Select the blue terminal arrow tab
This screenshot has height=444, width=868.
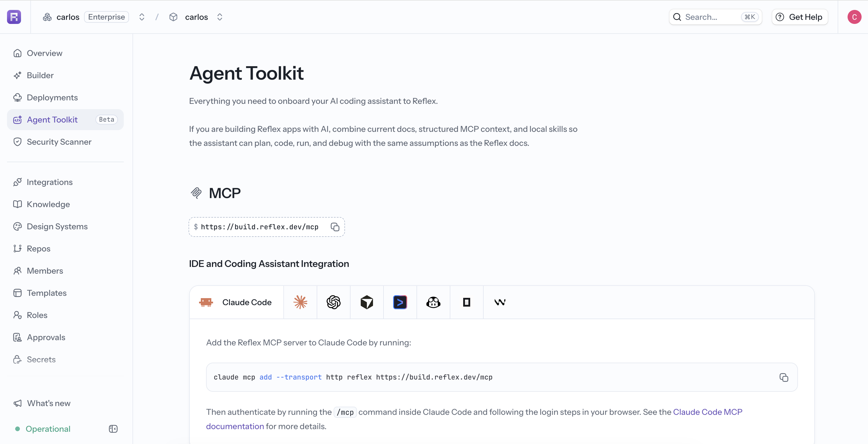click(x=400, y=302)
